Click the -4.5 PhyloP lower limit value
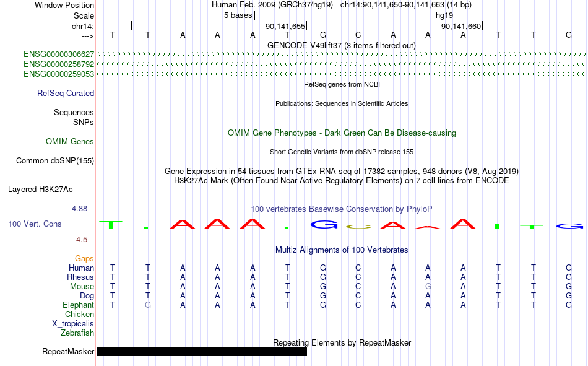The image size is (588, 366). pos(80,240)
